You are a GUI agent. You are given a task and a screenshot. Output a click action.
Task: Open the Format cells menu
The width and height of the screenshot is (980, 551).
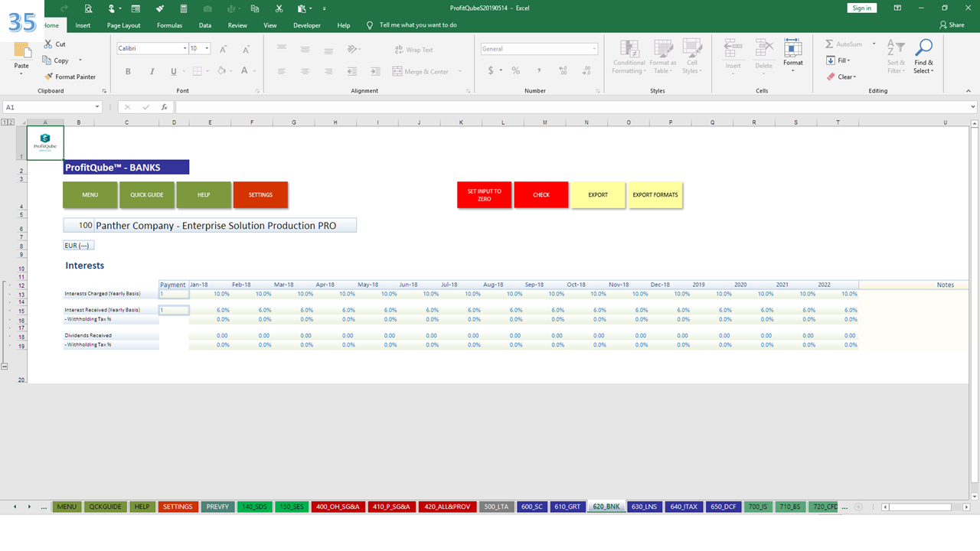tap(793, 56)
